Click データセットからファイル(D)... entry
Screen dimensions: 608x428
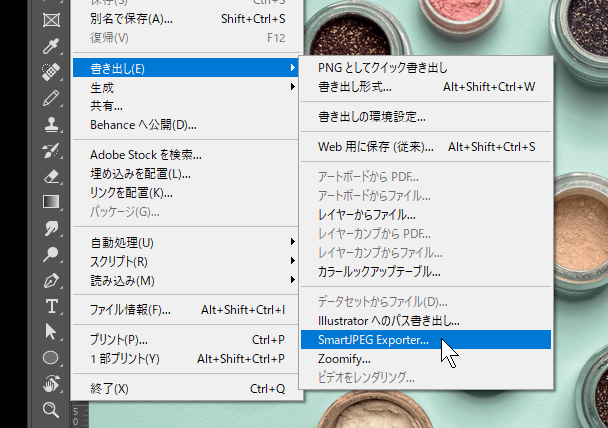[426, 302]
